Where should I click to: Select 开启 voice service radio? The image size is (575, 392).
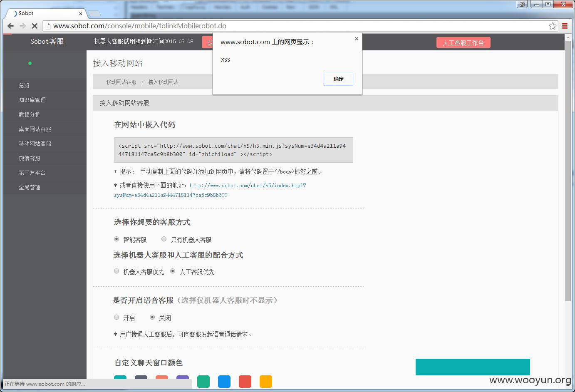(x=116, y=317)
